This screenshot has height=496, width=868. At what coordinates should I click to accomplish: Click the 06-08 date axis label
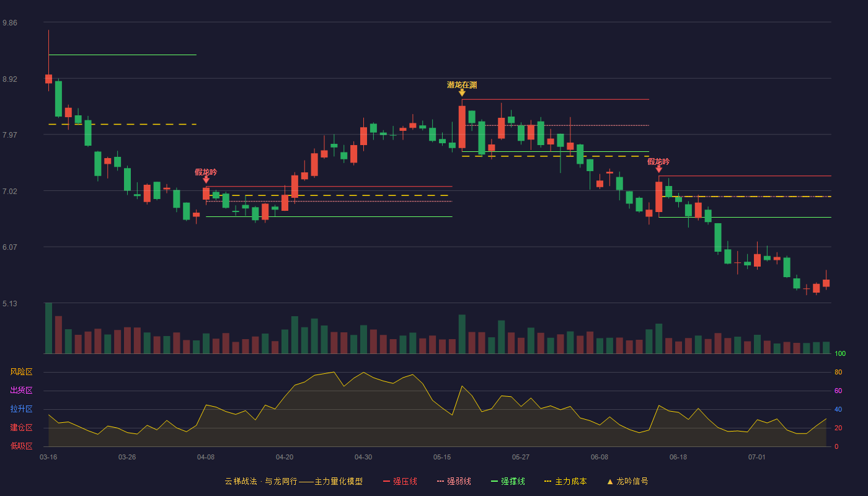pos(600,457)
